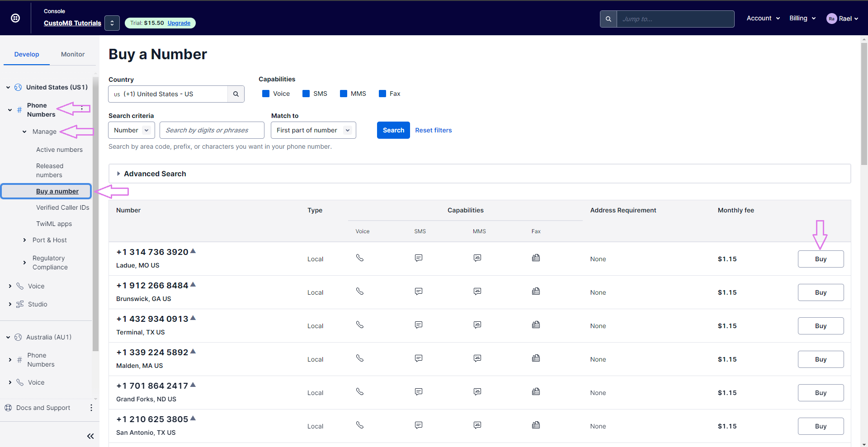Click the Jump to search field
The image size is (868, 447).
pyautogui.click(x=675, y=19)
